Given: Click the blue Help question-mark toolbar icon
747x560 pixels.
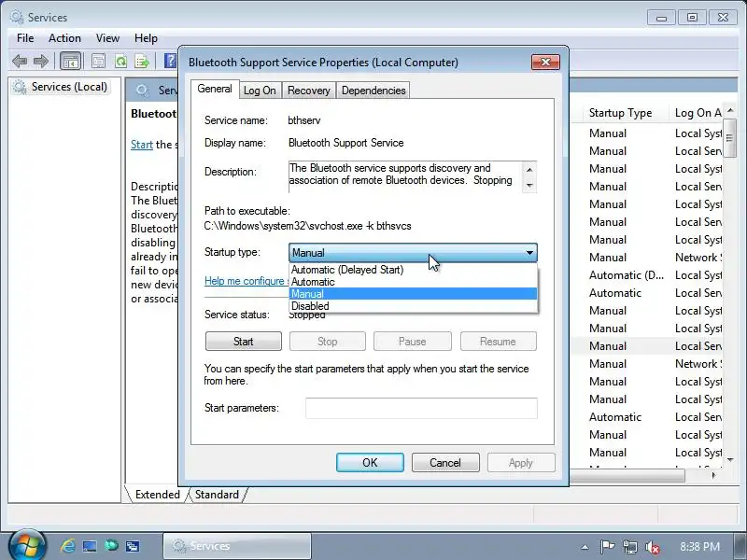Looking at the screenshot, I should pos(170,61).
